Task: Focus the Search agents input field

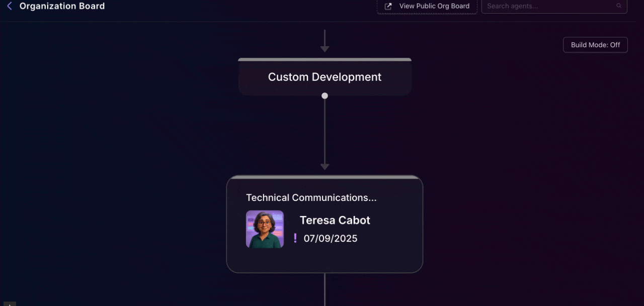Action: click(x=548, y=7)
